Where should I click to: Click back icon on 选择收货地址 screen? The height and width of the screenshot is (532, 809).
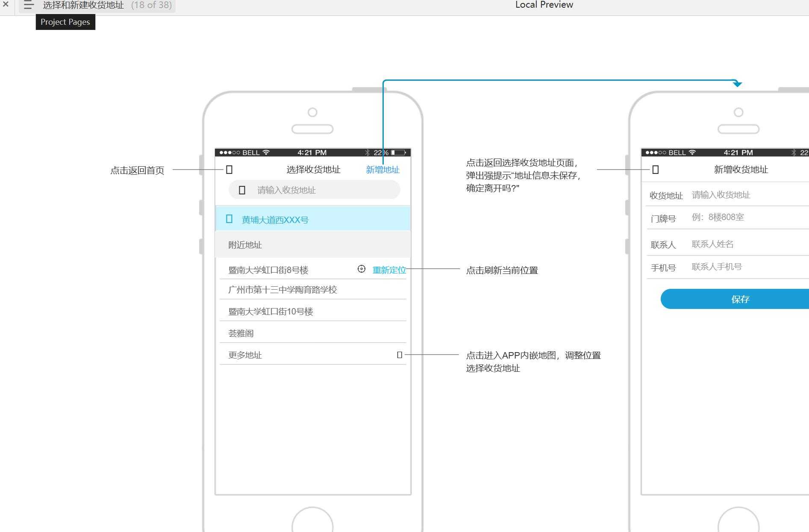[229, 170]
